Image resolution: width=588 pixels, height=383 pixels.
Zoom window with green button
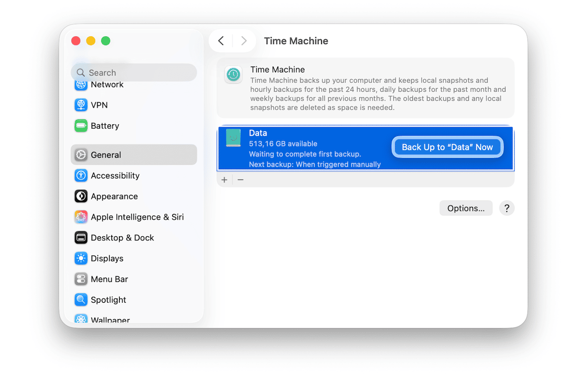(x=106, y=41)
